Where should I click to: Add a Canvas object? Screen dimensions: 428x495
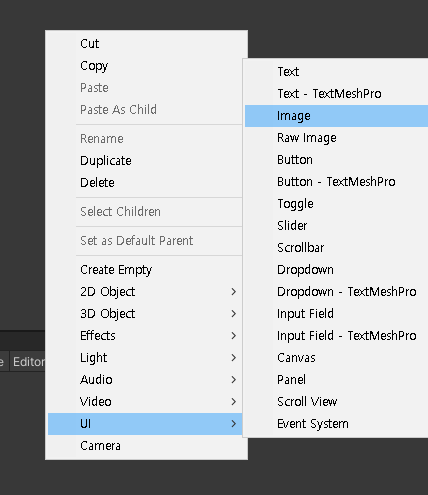click(336, 358)
